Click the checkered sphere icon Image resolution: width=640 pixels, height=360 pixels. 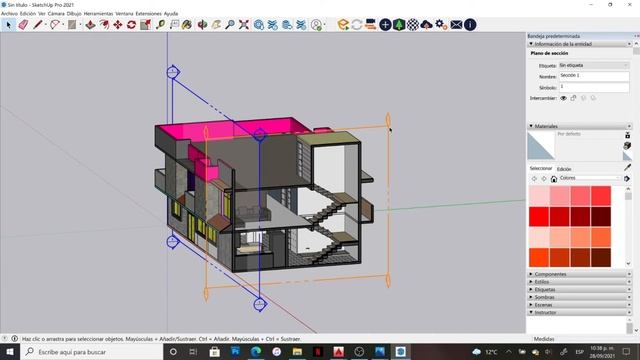pyautogui.click(x=413, y=25)
